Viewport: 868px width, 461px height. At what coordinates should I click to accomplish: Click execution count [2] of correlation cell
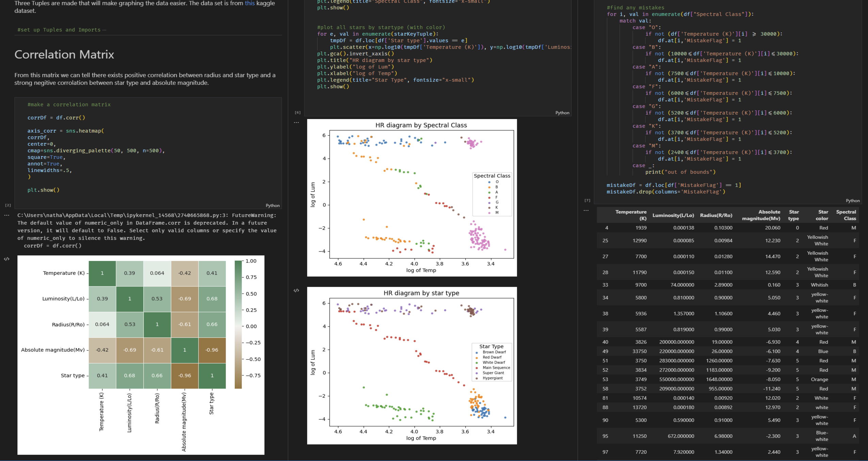pyautogui.click(x=8, y=205)
